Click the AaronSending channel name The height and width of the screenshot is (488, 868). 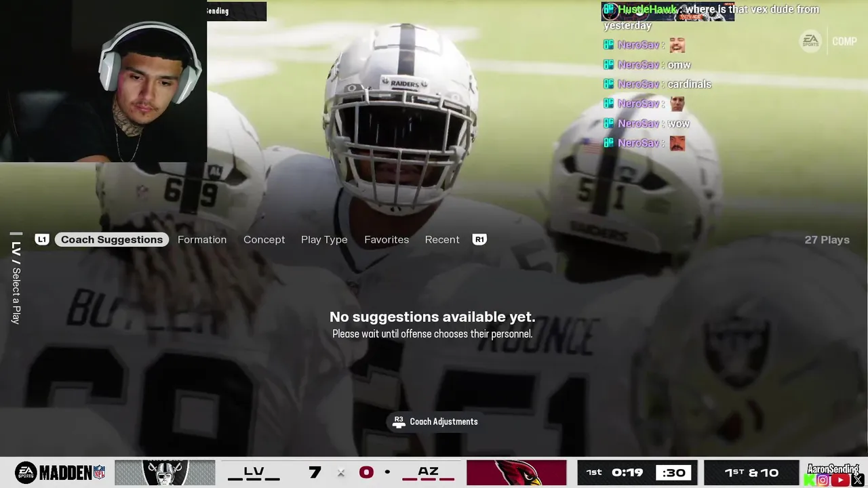pyautogui.click(x=833, y=469)
